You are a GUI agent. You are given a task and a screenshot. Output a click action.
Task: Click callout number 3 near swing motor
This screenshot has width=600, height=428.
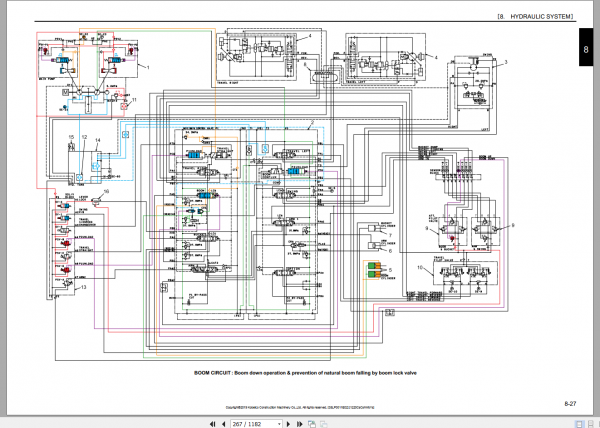pyautogui.click(x=505, y=62)
